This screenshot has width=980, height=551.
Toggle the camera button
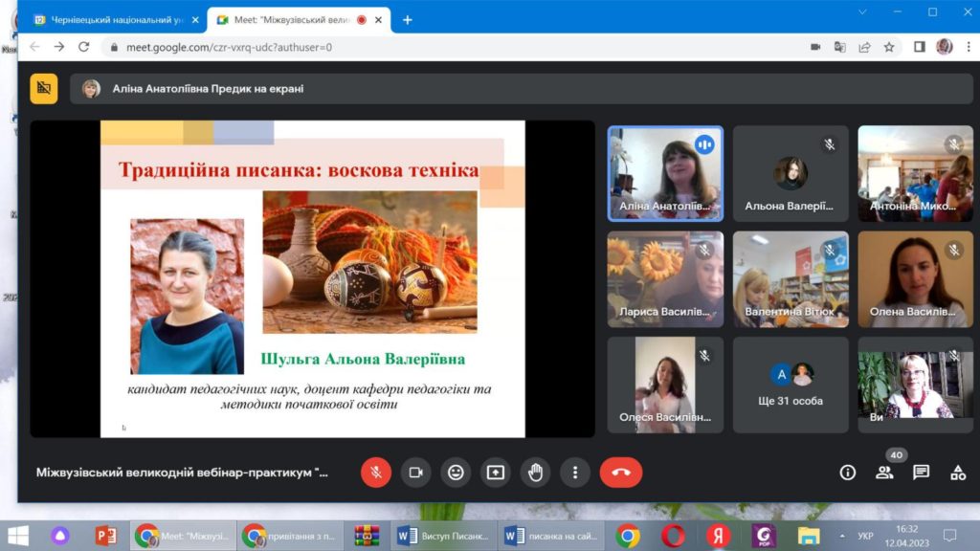[415, 473]
